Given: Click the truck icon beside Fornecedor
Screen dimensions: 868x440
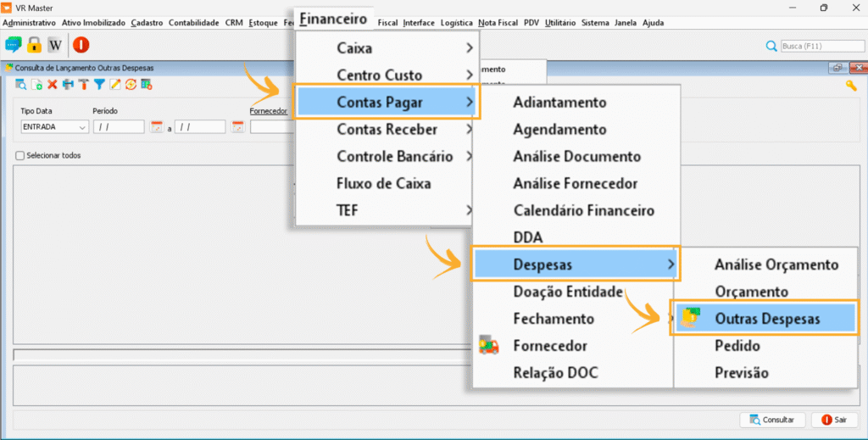Looking at the screenshot, I should click(x=489, y=345).
